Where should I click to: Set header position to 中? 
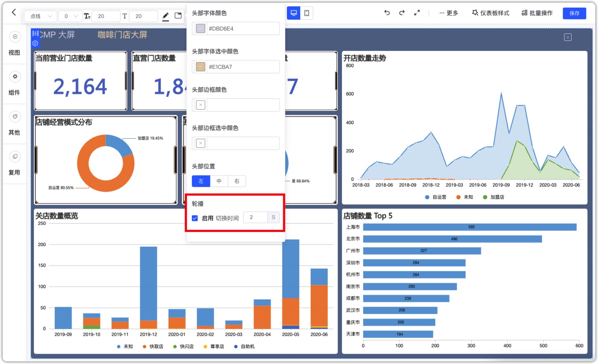(219, 181)
